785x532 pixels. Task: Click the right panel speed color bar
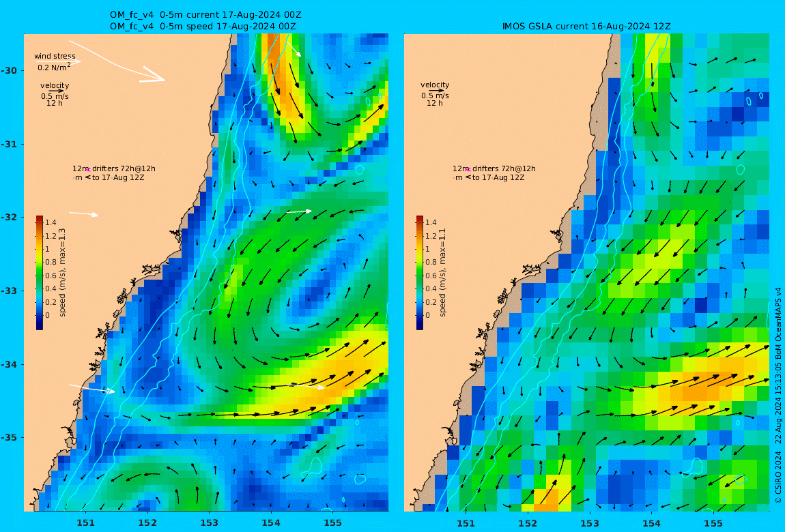click(420, 273)
